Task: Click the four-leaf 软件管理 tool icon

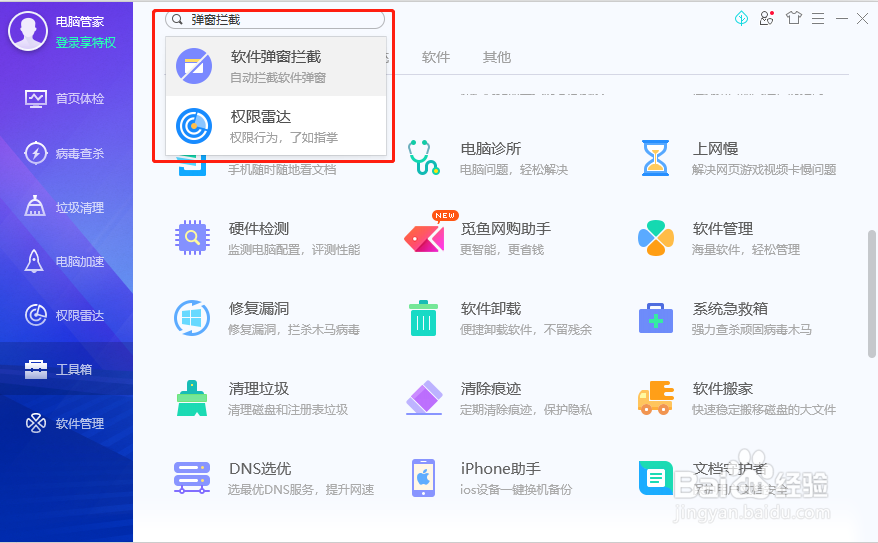Action: [x=656, y=238]
